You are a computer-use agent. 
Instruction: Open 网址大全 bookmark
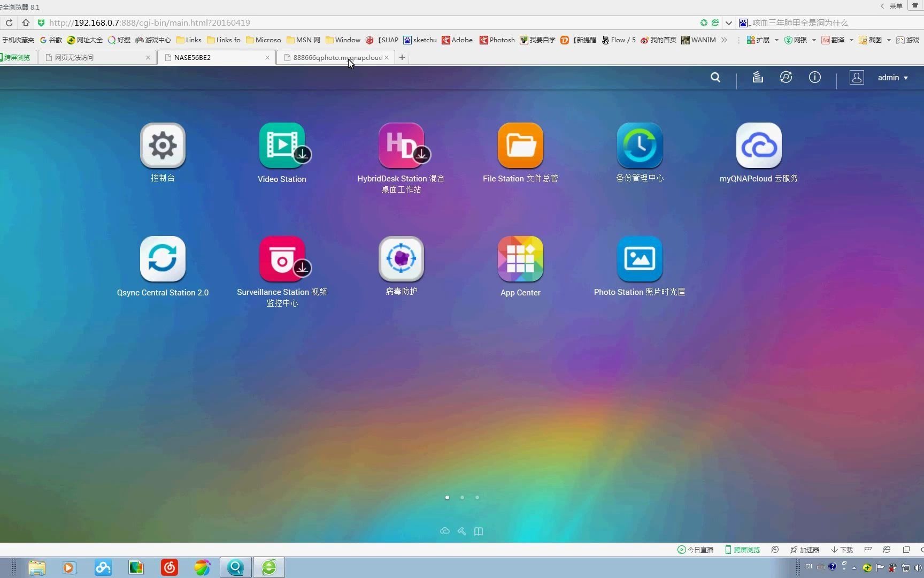84,40
